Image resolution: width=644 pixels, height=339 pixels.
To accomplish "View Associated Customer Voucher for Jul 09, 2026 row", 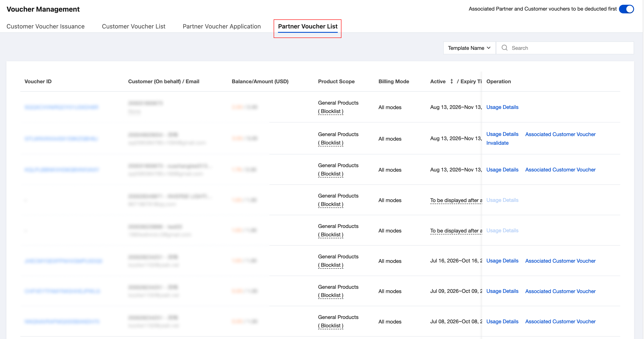I will point(560,291).
